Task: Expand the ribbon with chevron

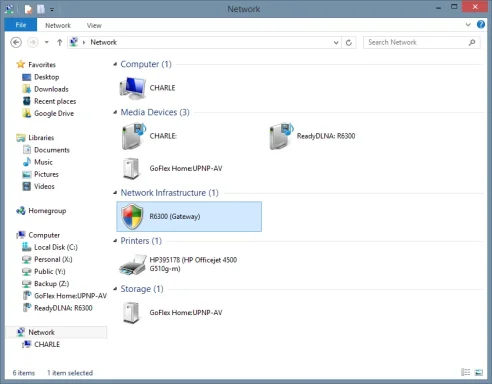Action: pyautogui.click(x=468, y=24)
